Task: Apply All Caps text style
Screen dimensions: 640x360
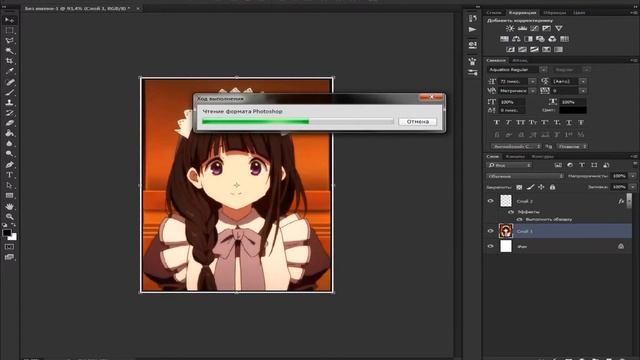Action: pos(520,122)
